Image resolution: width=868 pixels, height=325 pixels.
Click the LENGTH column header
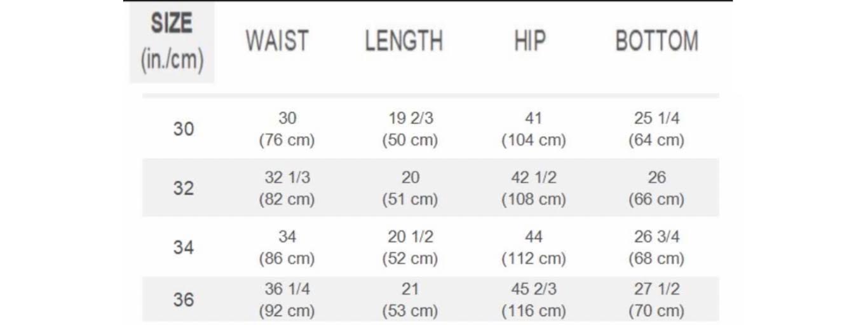(x=404, y=41)
